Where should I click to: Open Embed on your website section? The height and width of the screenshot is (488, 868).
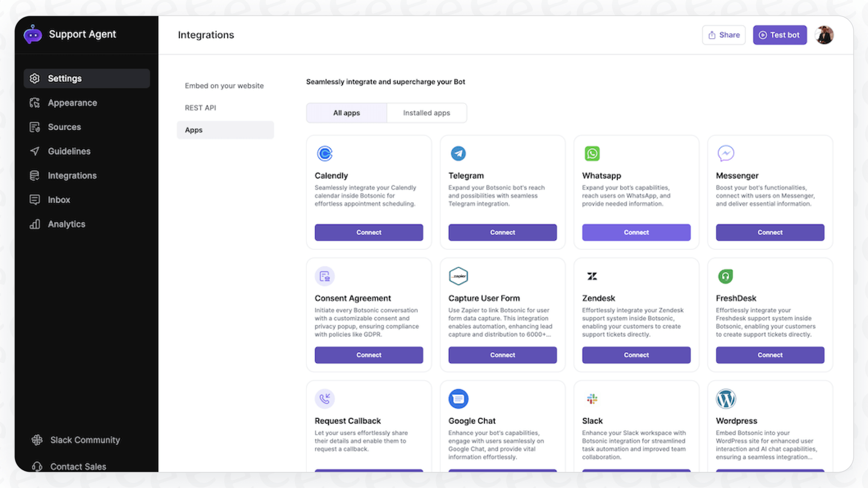tap(224, 86)
